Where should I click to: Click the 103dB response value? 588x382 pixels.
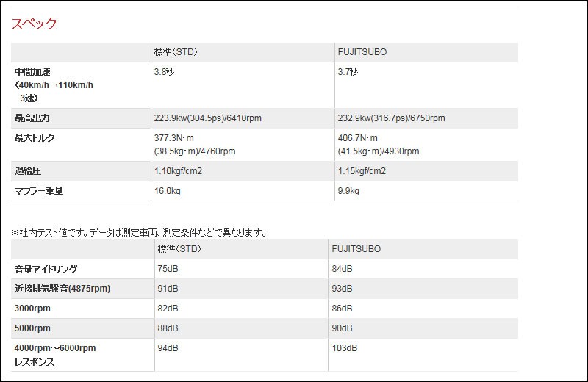coord(345,347)
